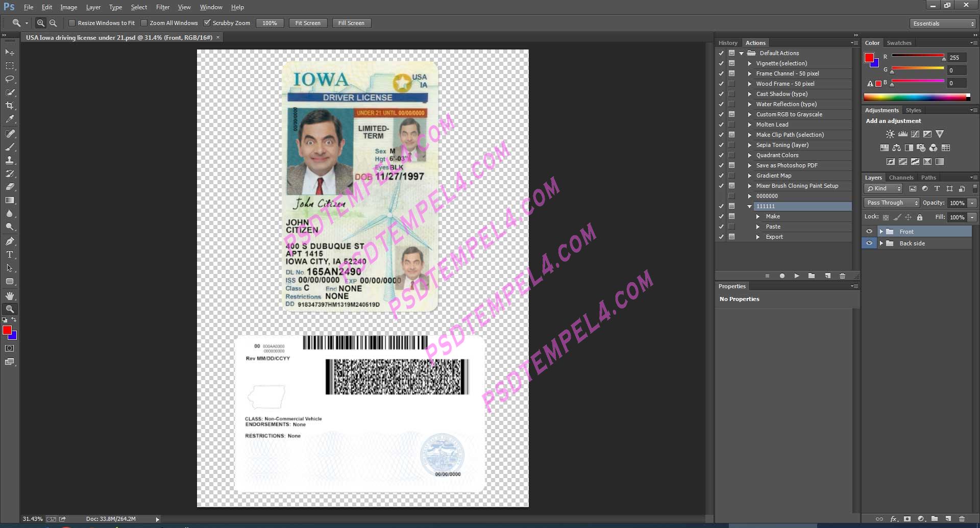Screen dimensions: 980x528
Task: Switch to the Channels tab
Action: tap(901, 177)
